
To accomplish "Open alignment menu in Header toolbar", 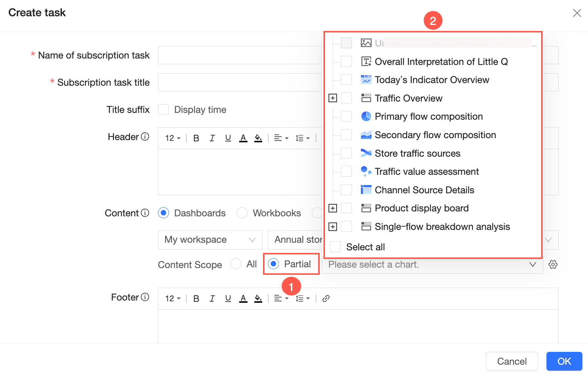I will coord(281,138).
